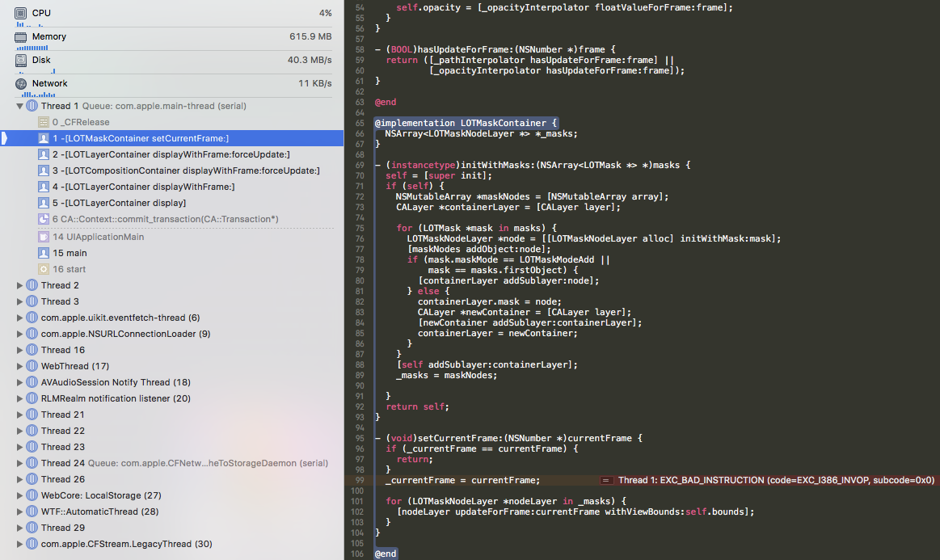This screenshot has width=940, height=560.
Task: Select frame 6 CA::Context::commit_transaction
Action: (x=172, y=220)
